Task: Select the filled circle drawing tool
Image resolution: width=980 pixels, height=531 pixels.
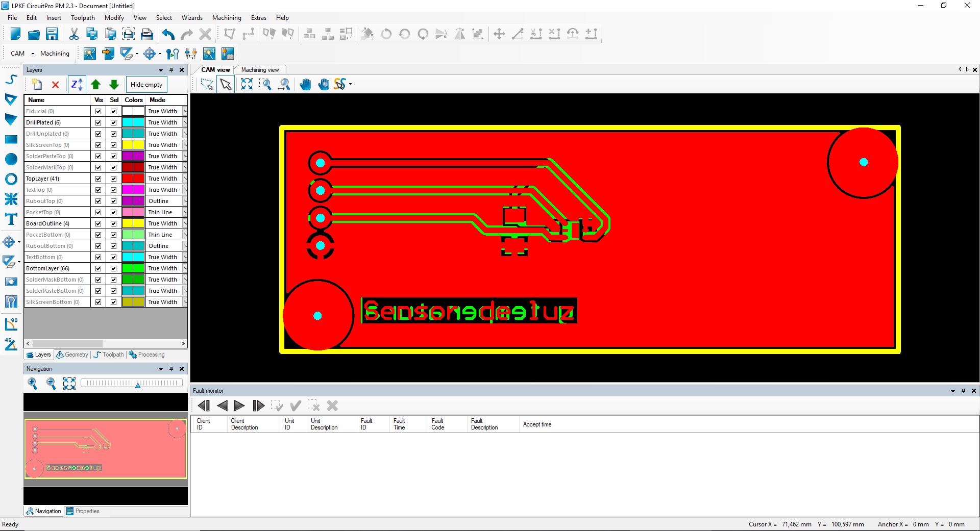Action: [11, 159]
